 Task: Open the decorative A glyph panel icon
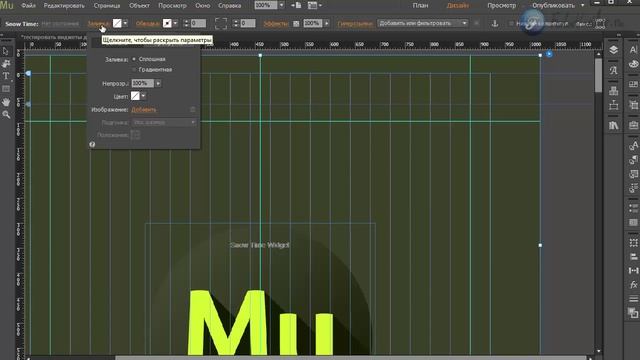tap(613, 70)
